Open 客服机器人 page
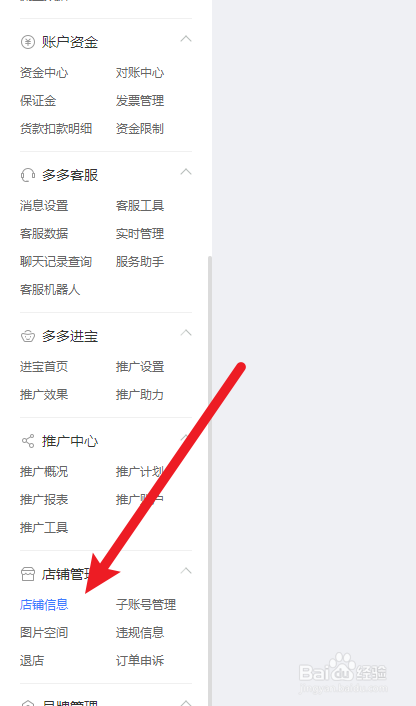This screenshot has height=706, width=416. (x=50, y=290)
